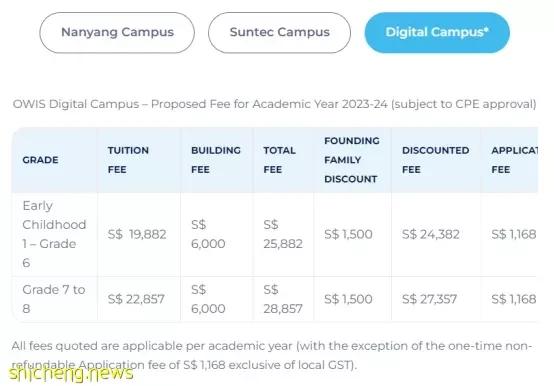Select the Grade 7 to 8 row label
Viewport: 554px width, 386px height.
point(54,299)
